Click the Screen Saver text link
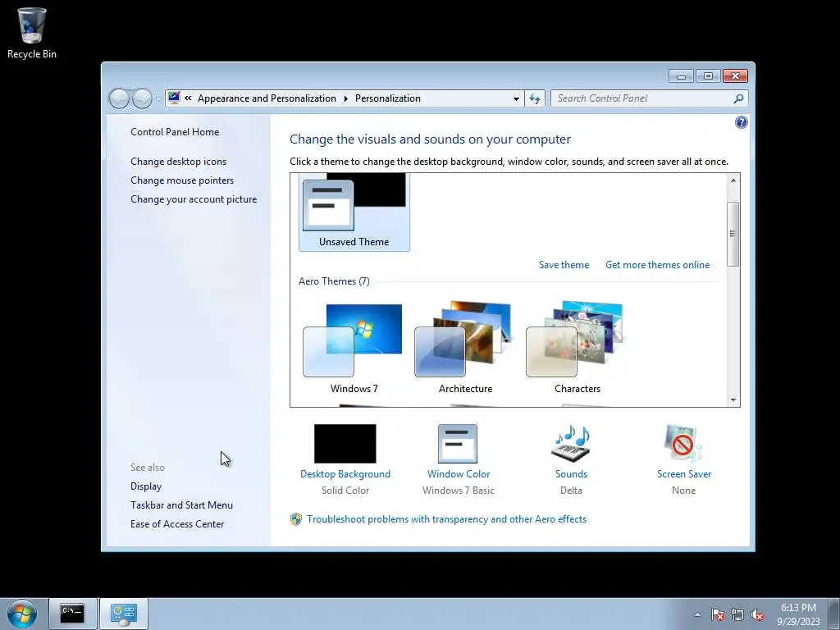 683,473
